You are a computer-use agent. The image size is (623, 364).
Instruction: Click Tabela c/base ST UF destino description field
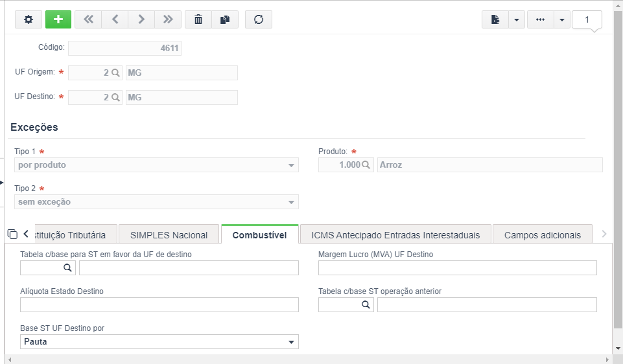189,268
